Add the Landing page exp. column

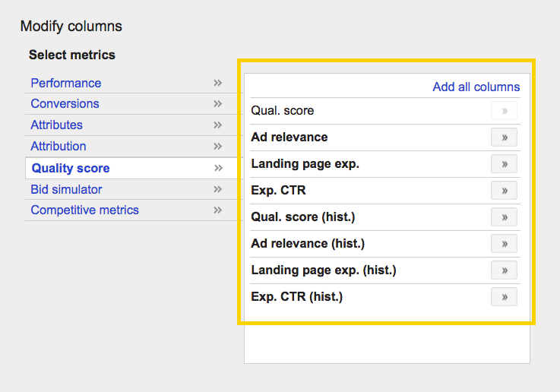504,164
